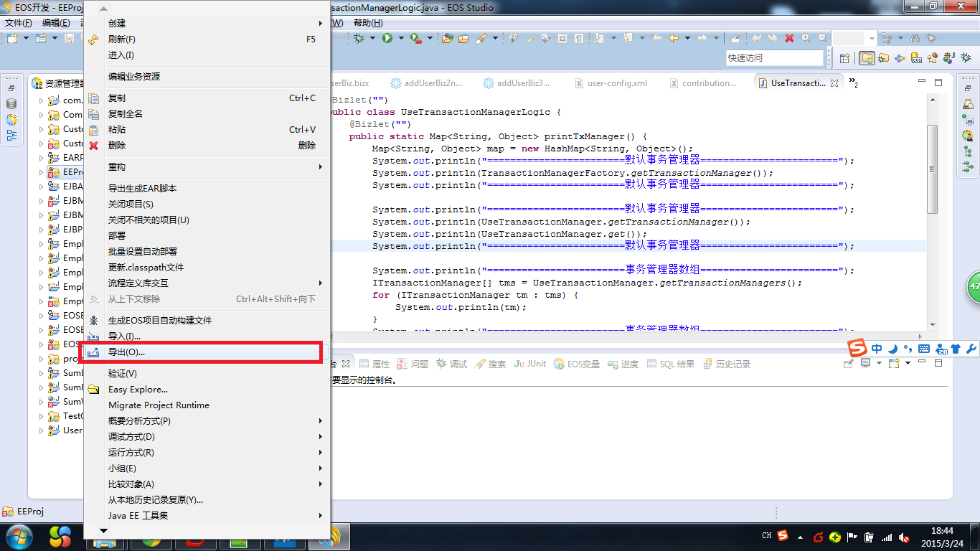Open 运行方式(R) submenu
The width and height of the screenshot is (980, 551).
click(x=207, y=453)
